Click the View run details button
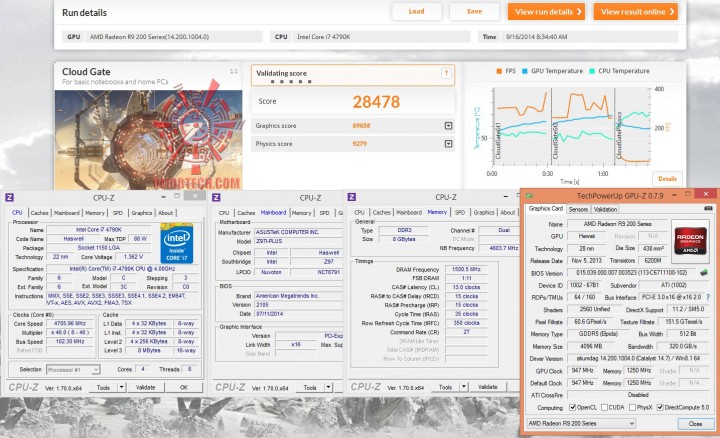The width and height of the screenshot is (720, 438). [546, 12]
